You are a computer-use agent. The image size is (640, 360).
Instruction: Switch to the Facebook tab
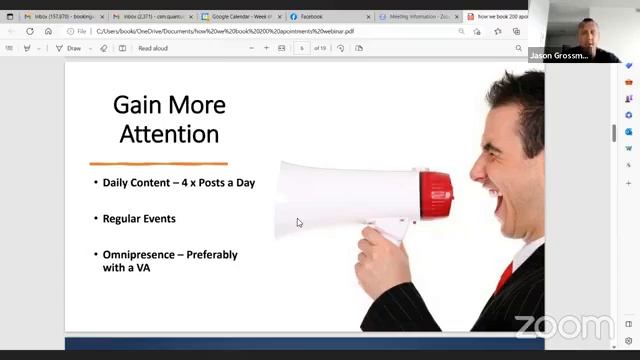pos(329,17)
